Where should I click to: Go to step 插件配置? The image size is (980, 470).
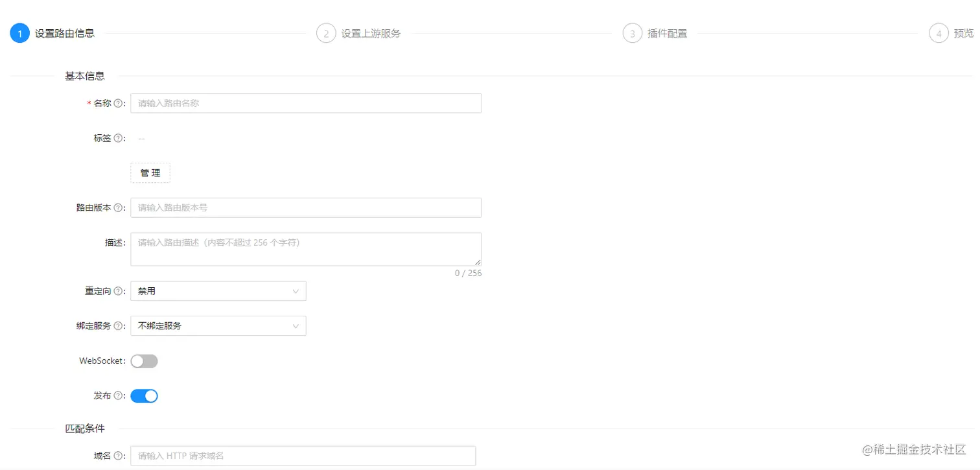tap(668, 33)
